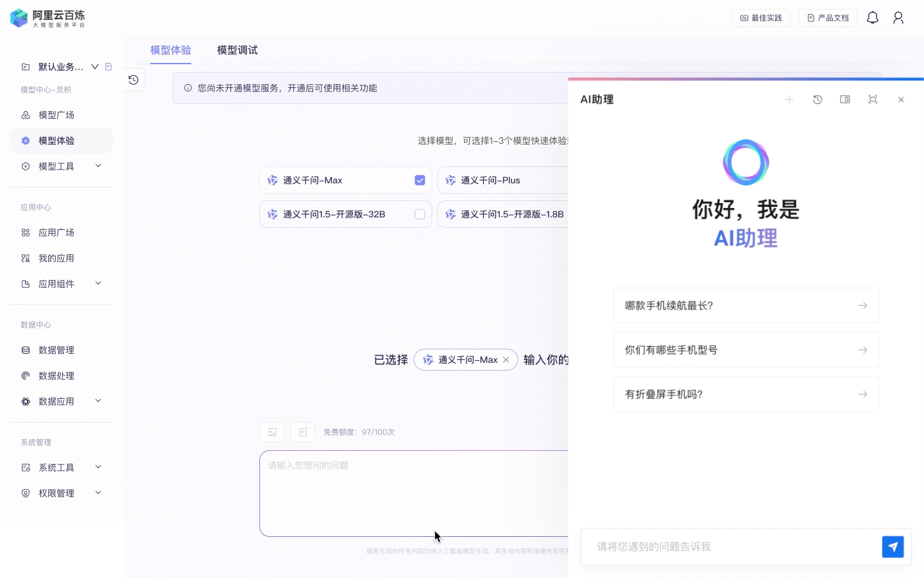924x578 pixels.
Task: Open the user account profile icon
Action: click(x=898, y=18)
